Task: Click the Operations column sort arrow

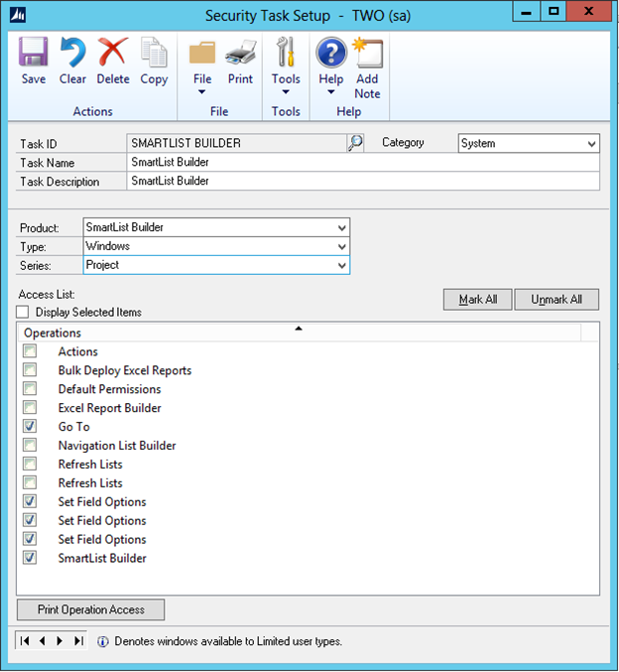Action: pyautogui.click(x=299, y=329)
